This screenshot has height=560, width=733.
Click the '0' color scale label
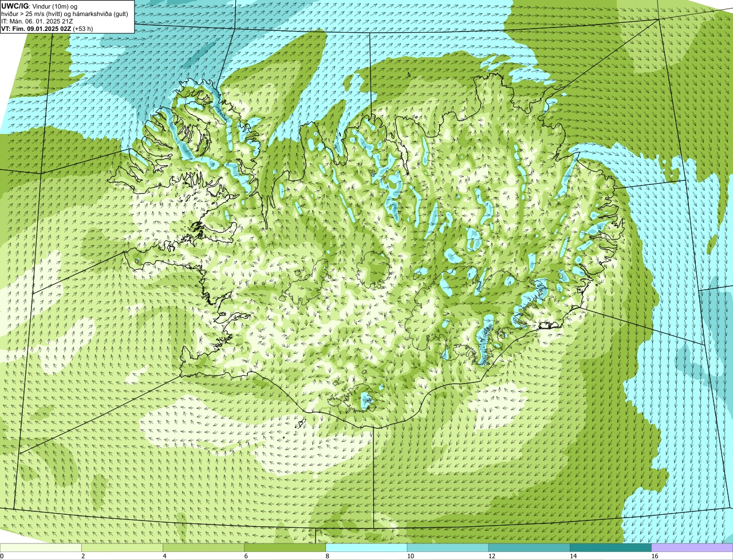[2, 556]
